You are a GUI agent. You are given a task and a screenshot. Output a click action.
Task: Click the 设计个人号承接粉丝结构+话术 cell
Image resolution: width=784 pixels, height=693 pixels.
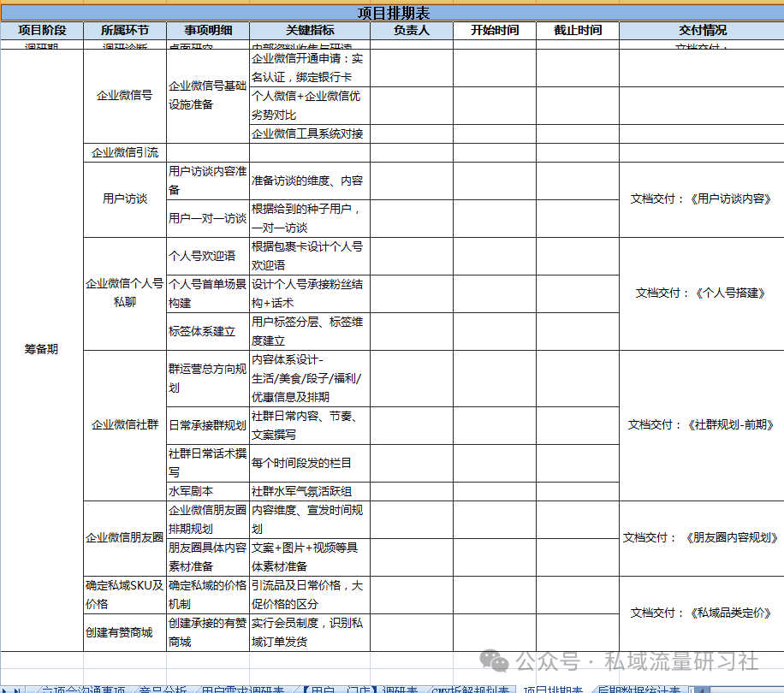point(310,293)
